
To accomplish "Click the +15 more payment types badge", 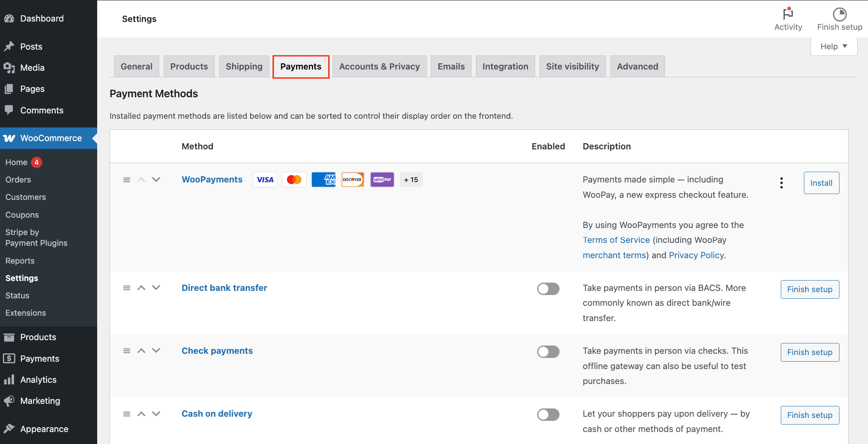I will pos(411,180).
